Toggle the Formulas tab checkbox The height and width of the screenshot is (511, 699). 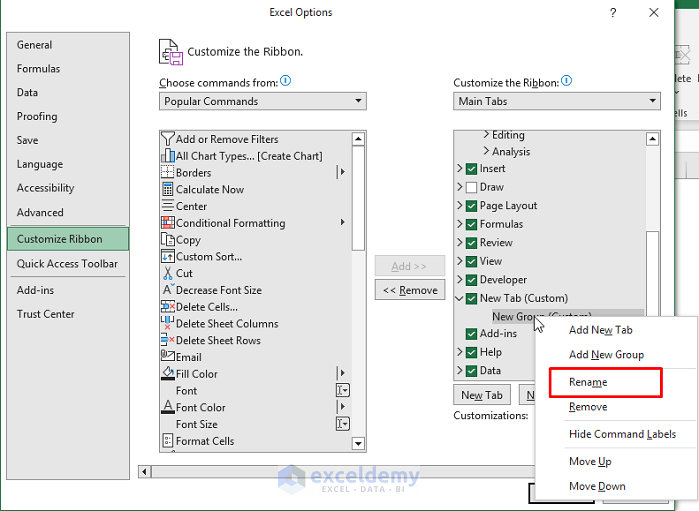pos(471,224)
